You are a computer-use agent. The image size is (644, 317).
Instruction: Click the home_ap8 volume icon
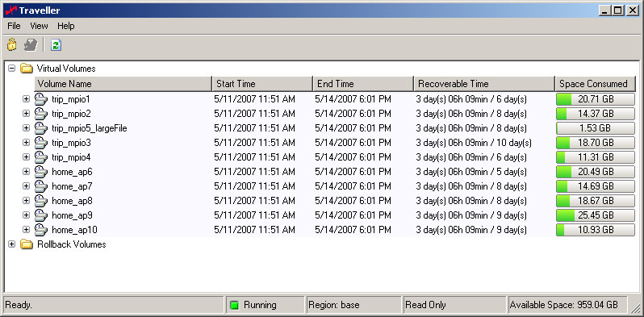pos(40,200)
